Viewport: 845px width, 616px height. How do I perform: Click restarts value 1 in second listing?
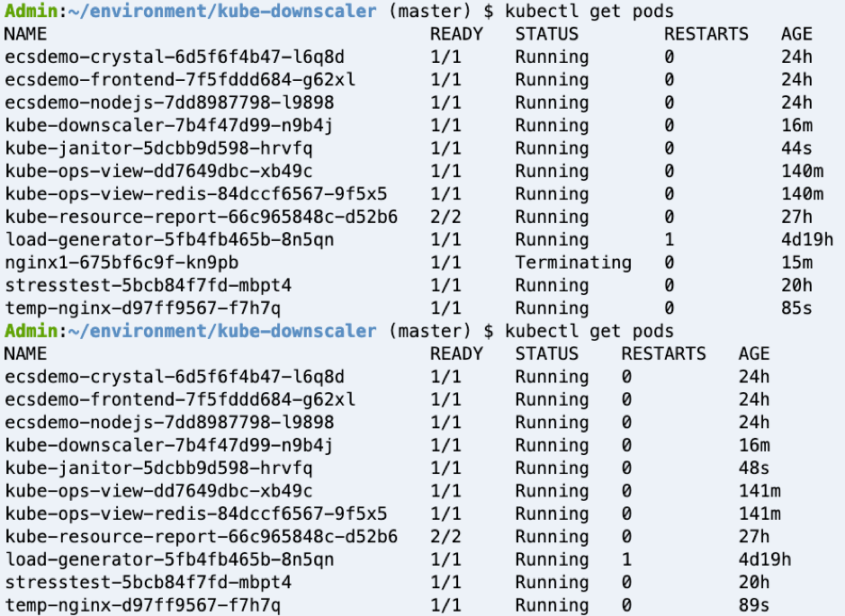click(626, 559)
